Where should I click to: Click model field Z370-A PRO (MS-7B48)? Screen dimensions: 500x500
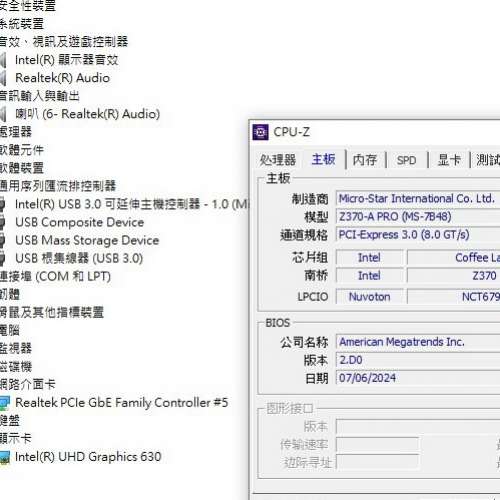pyautogui.click(x=418, y=217)
